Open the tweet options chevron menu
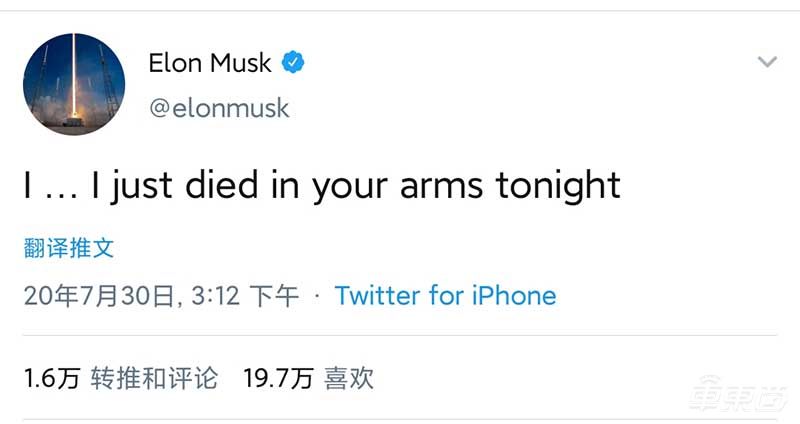800x424 pixels. coord(767,62)
